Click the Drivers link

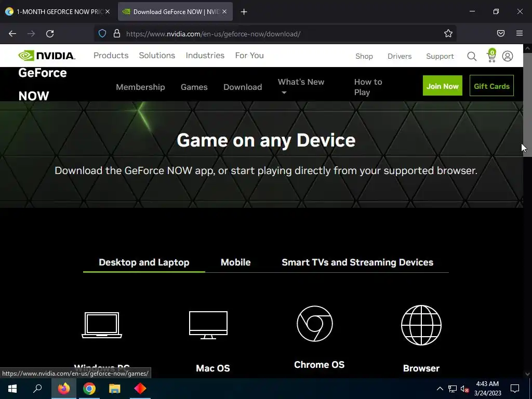[400, 56]
